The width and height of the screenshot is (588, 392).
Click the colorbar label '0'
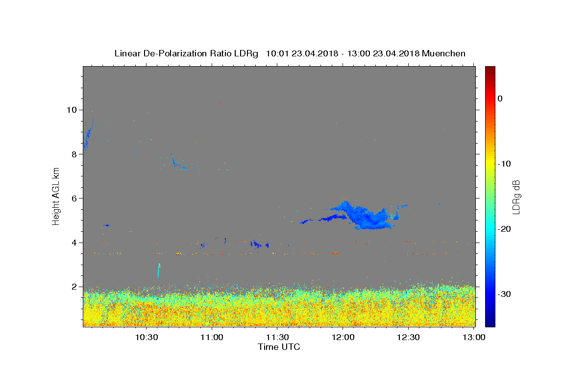point(500,98)
